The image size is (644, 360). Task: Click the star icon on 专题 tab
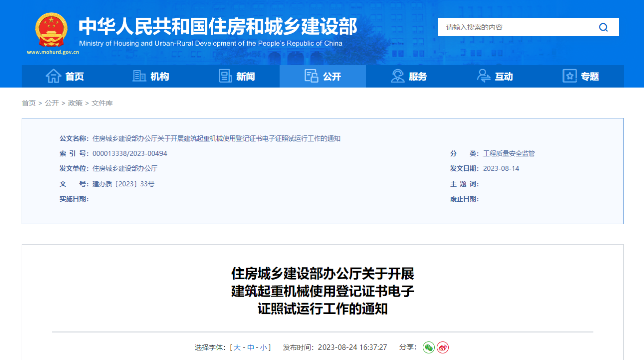pyautogui.click(x=569, y=76)
